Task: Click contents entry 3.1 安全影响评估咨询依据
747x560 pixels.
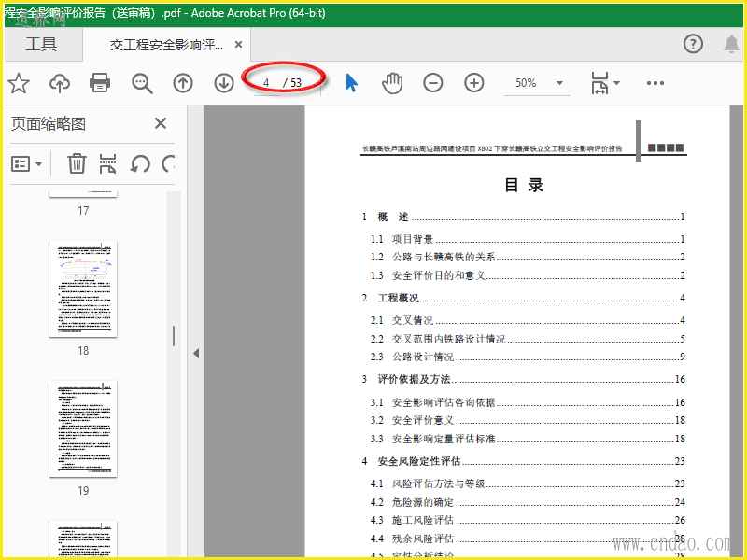Action: [528, 402]
